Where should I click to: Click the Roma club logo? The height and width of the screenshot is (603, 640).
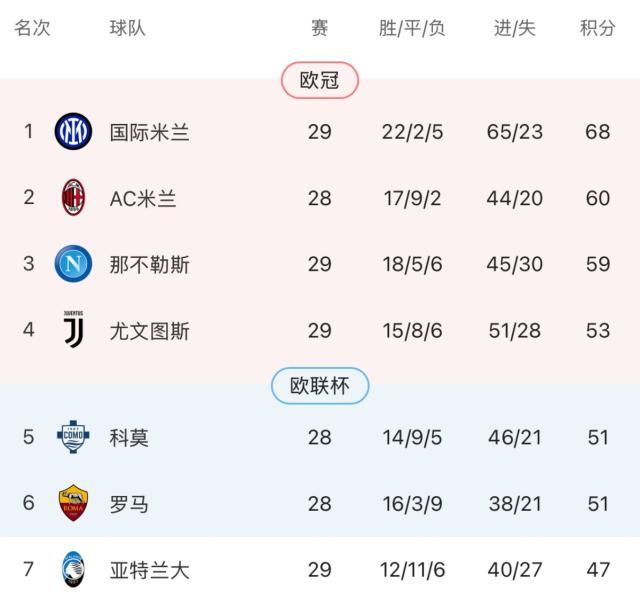(73, 503)
